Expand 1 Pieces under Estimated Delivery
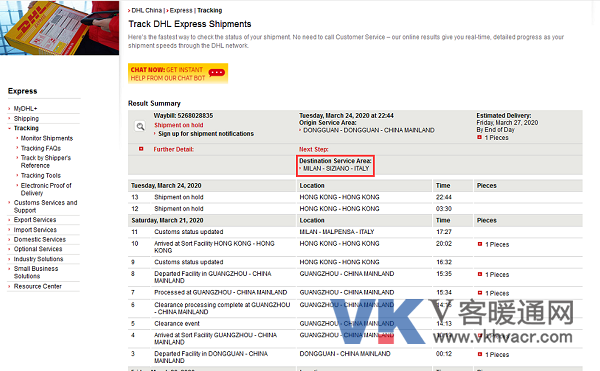The image size is (600, 371). click(x=479, y=137)
